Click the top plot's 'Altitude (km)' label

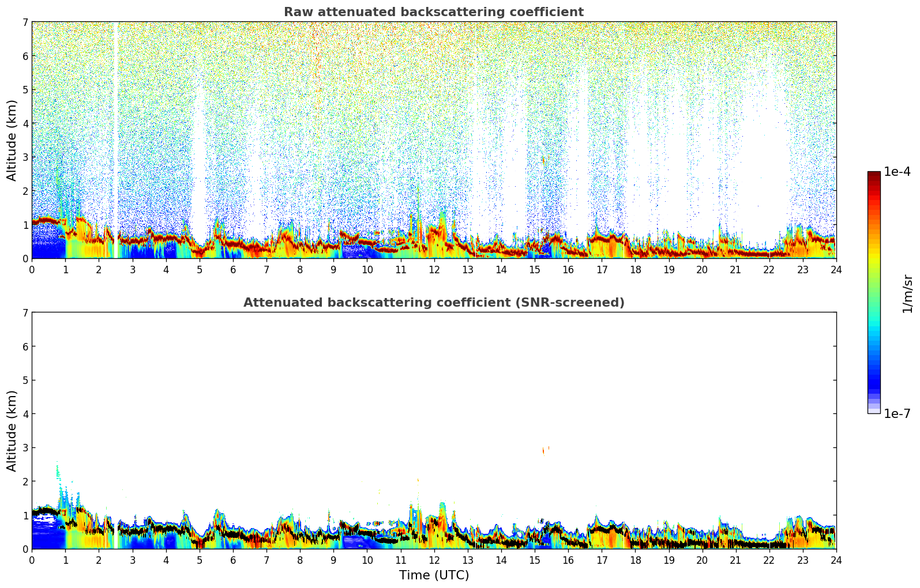coord(12,140)
